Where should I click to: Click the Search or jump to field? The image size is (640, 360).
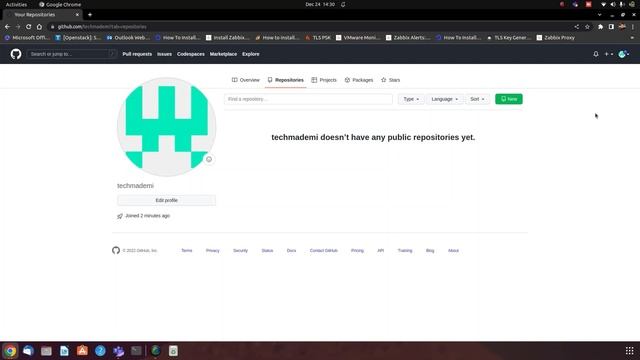pyautogui.click(x=72, y=54)
